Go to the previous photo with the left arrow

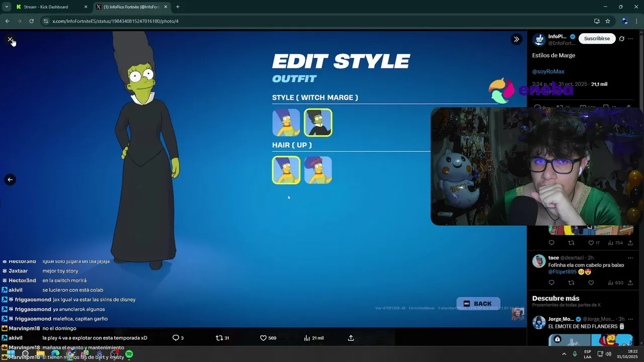pos(10,179)
